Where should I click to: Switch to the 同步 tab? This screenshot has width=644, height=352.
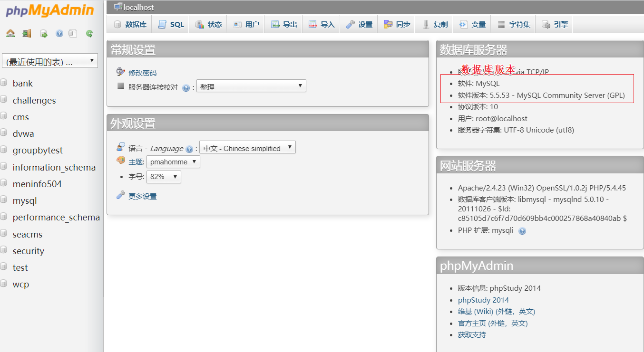coord(397,24)
